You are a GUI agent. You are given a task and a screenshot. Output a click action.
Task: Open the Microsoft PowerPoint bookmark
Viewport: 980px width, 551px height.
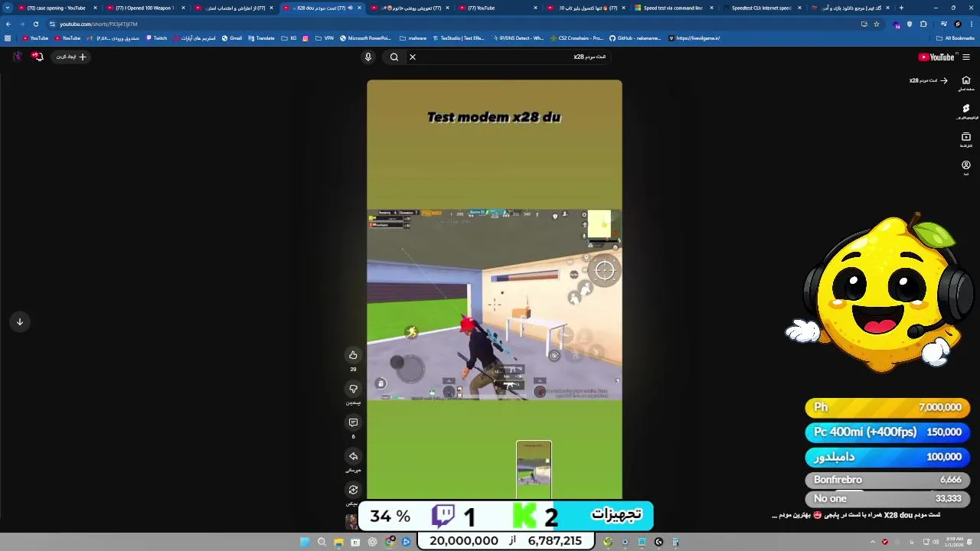[x=364, y=37]
